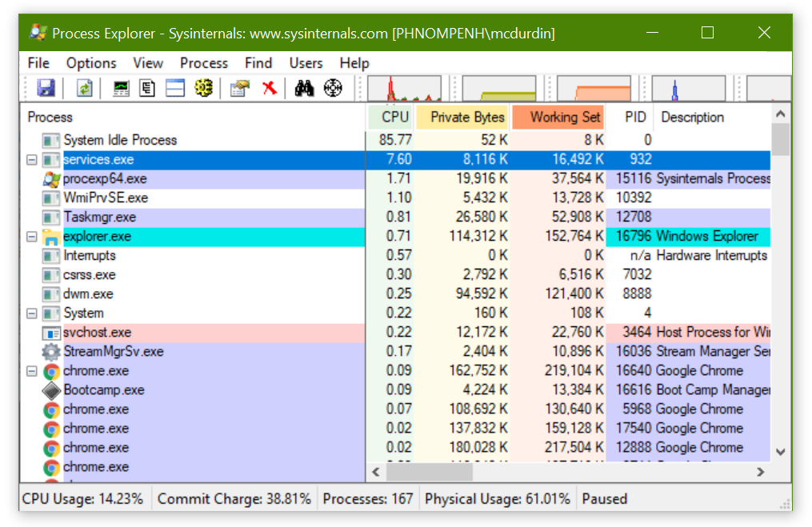812x527 pixels.
Task: Sort by the Working Set column header
Action: coord(558,118)
